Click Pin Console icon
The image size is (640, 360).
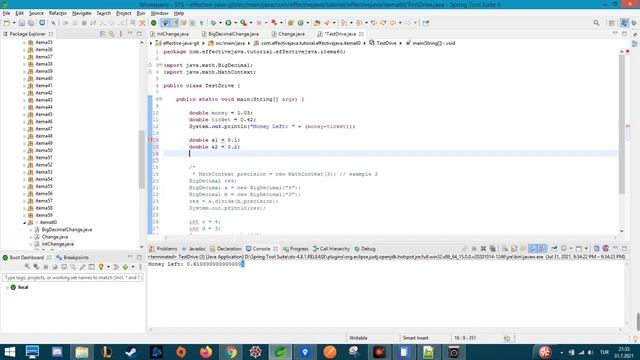[x=554, y=249]
